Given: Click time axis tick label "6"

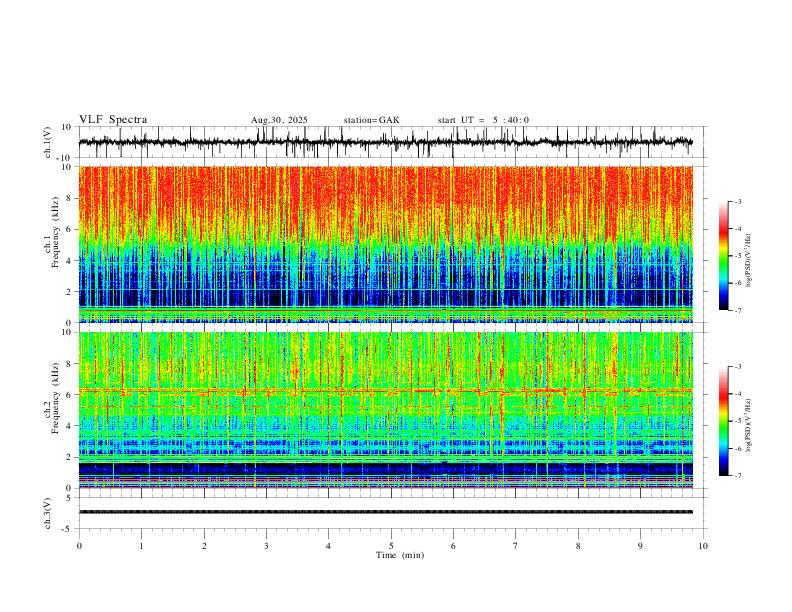Looking at the screenshot, I should 453,546.
